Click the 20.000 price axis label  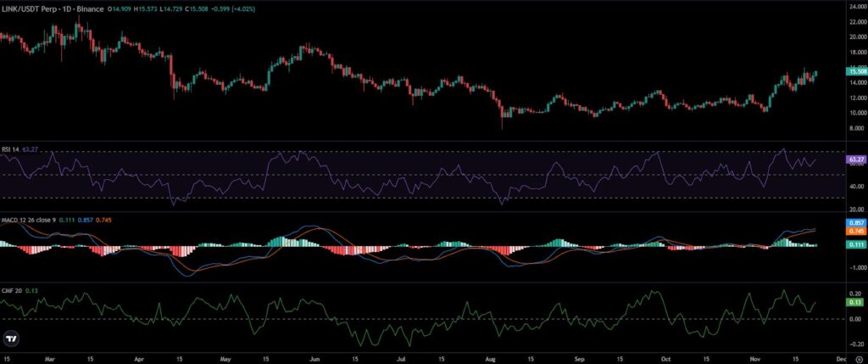(858, 37)
